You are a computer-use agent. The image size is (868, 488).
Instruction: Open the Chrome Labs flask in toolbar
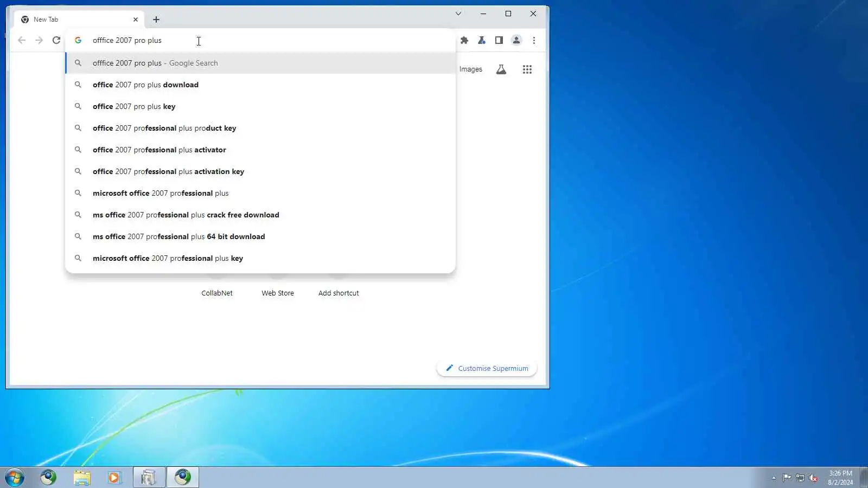[482, 40]
